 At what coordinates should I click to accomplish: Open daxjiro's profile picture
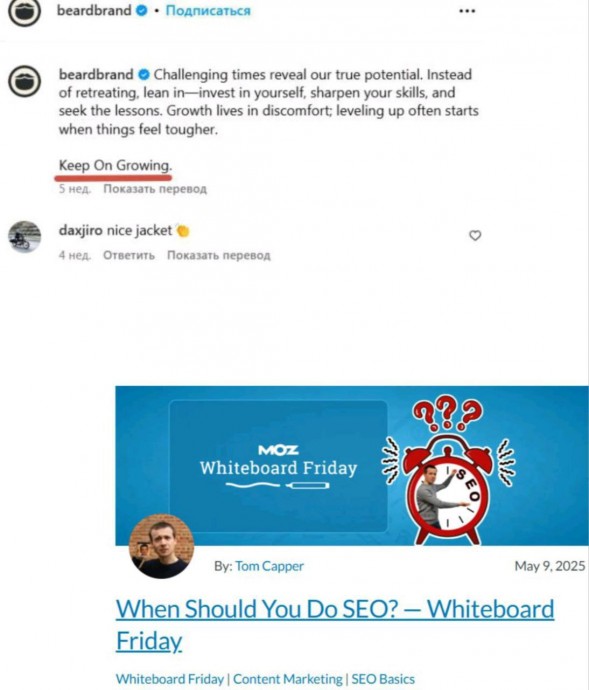25,237
